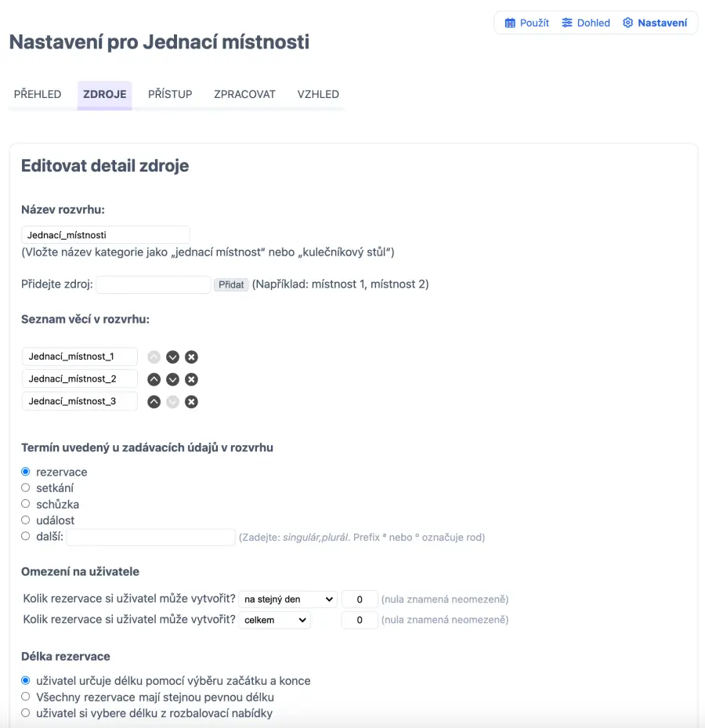Move Jednací_místnost_3 up with arrow icon
Image resolution: width=705 pixels, height=728 pixels.
point(154,402)
